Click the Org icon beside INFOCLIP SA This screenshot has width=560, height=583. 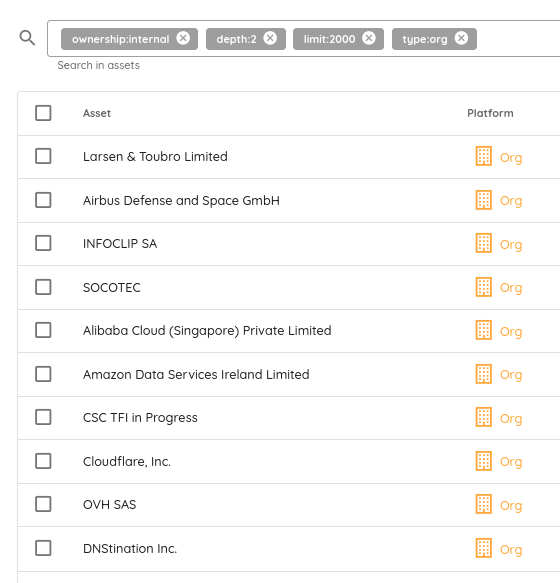[484, 243]
